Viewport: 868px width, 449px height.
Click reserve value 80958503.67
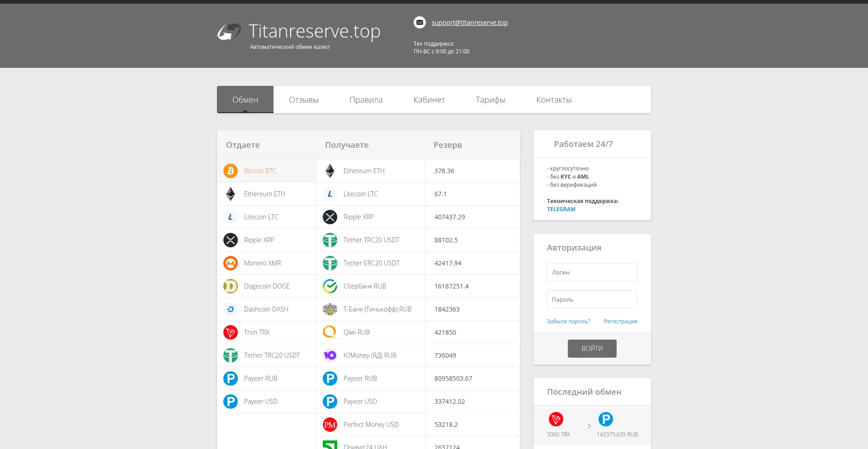pyautogui.click(x=453, y=378)
